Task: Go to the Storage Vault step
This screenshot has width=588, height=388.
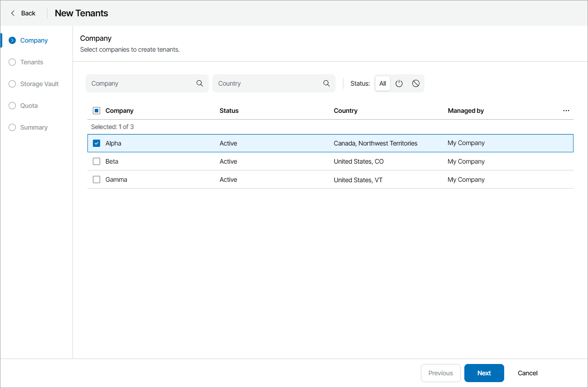Action: tap(39, 84)
